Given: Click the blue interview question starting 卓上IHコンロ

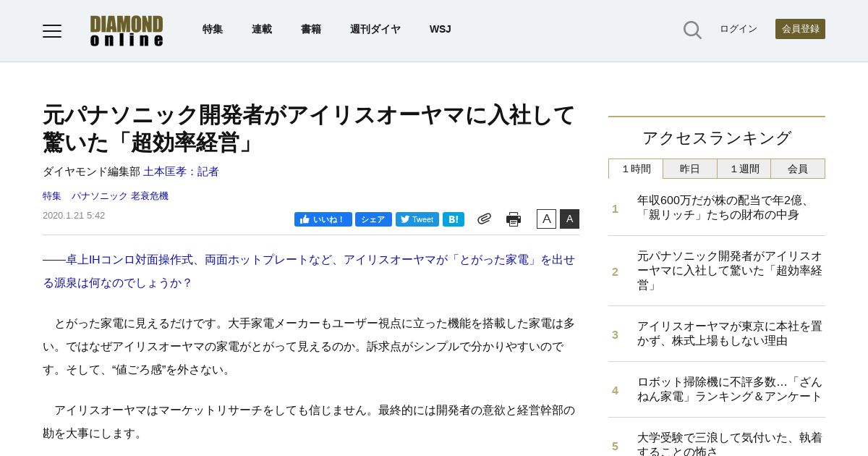Looking at the screenshot, I should 309,271.
